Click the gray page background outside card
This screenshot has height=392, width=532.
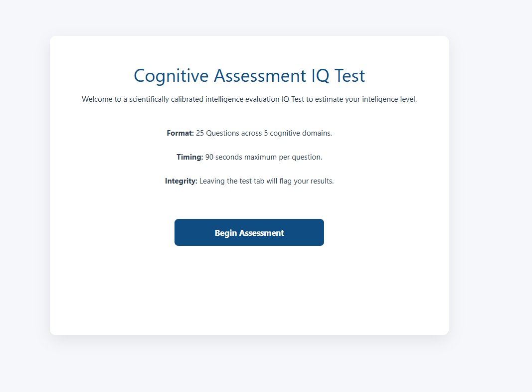(489, 199)
